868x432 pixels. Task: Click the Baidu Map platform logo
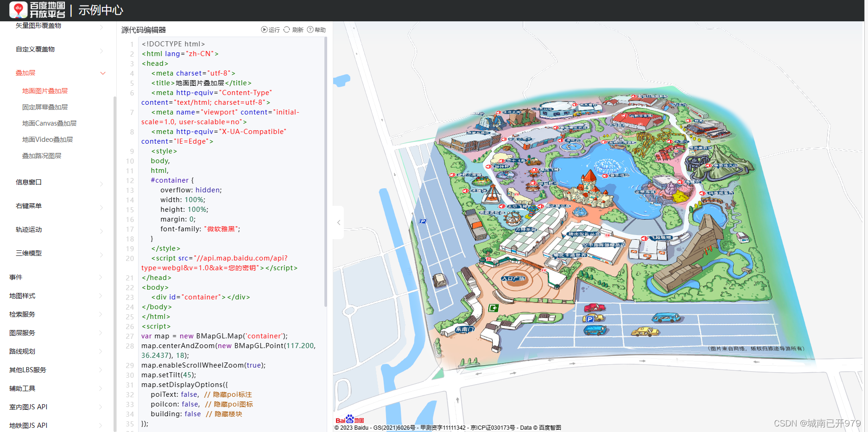tap(37, 10)
